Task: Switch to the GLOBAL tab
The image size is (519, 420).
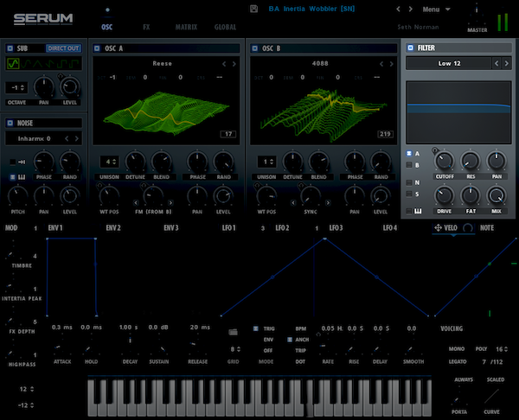Action: click(x=226, y=27)
